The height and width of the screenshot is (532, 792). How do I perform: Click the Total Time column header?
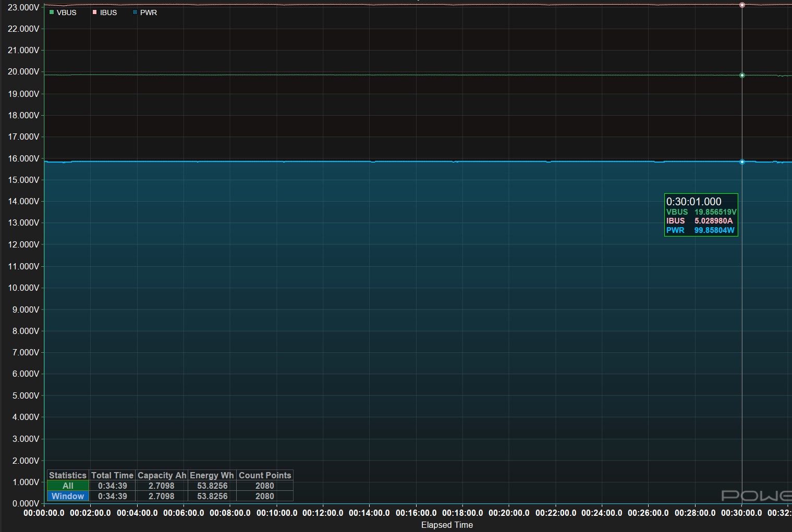pyautogui.click(x=112, y=475)
